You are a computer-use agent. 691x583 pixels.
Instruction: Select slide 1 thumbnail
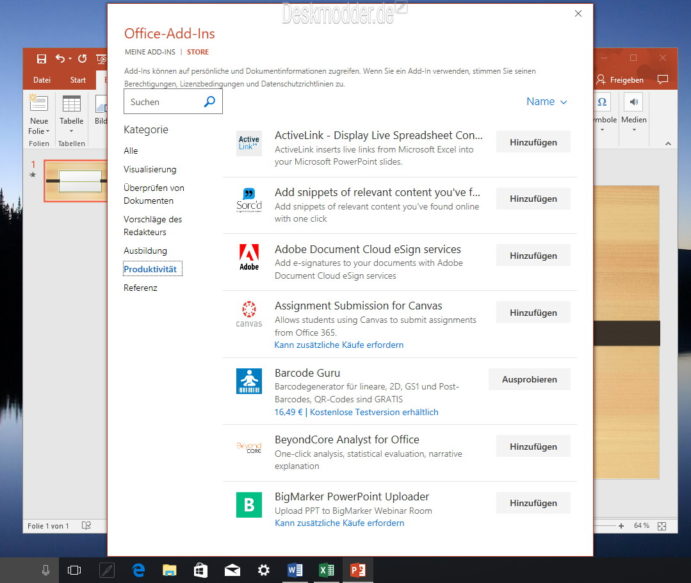(x=76, y=181)
